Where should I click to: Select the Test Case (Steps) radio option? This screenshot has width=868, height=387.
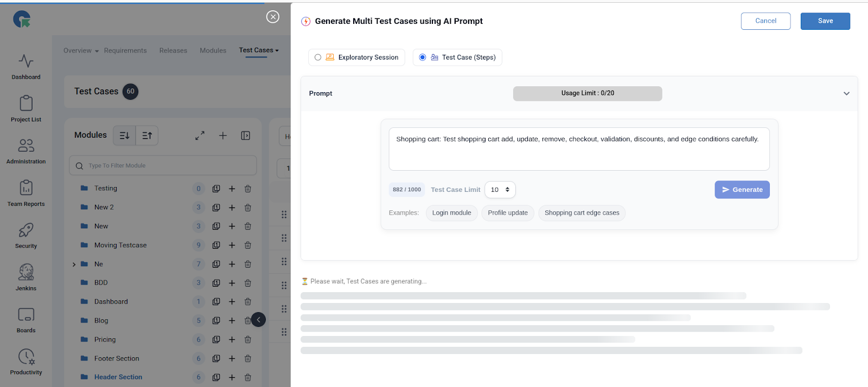(x=423, y=57)
